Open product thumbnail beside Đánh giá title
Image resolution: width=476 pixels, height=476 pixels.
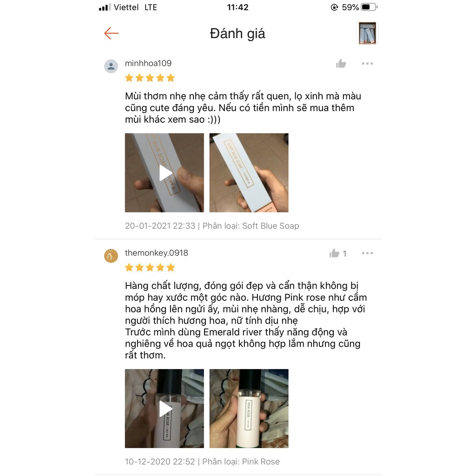(x=367, y=33)
